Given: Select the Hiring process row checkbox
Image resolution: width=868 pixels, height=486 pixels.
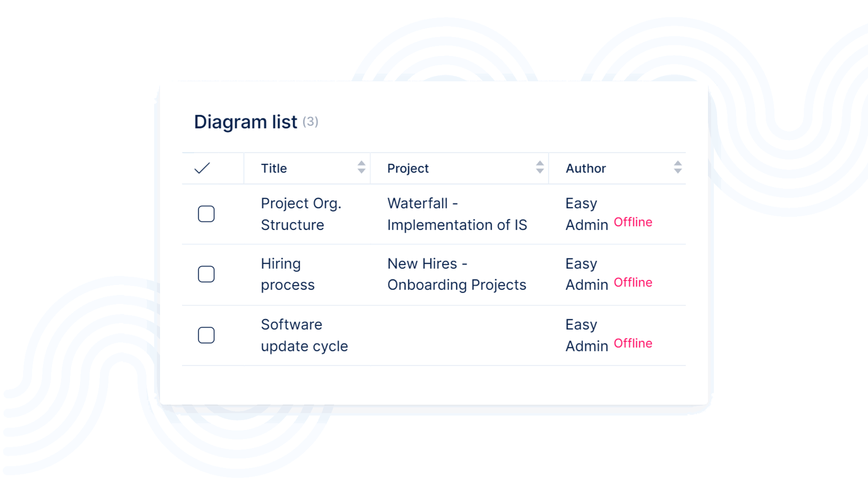Looking at the screenshot, I should pyautogui.click(x=206, y=274).
